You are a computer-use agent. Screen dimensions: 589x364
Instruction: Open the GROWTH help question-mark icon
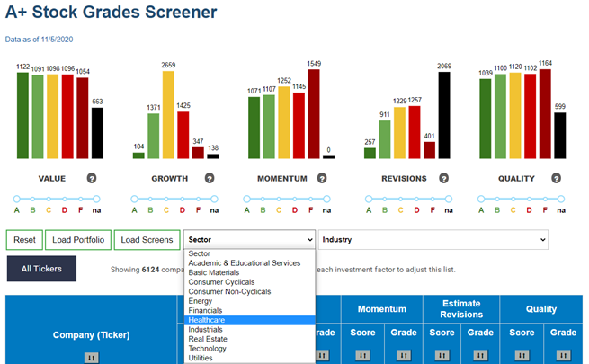click(x=210, y=178)
